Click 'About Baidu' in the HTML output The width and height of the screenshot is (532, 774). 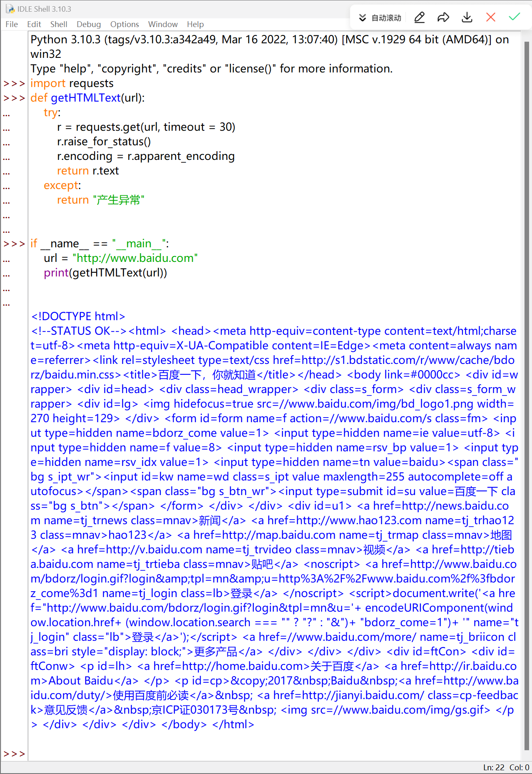point(81,681)
